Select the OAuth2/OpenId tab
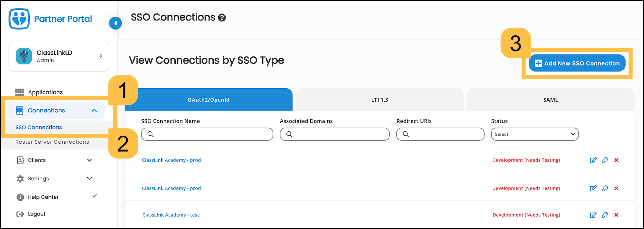The height and width of the screenshot is (229, 644). pyautogui.click(x=208, y=100)
